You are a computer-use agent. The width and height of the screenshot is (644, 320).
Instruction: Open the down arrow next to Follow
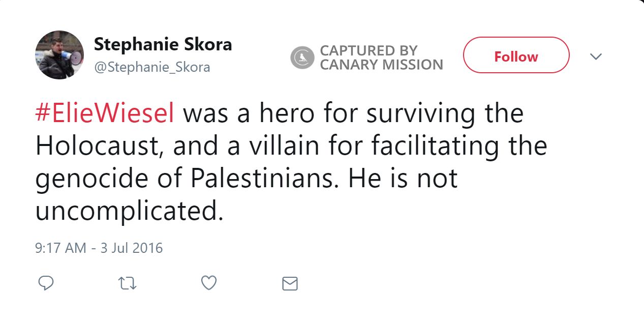tap(596, 56)
